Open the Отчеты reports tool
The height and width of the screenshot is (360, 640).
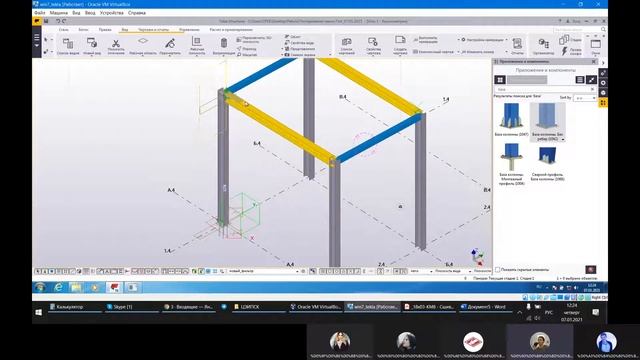[517, 46]
